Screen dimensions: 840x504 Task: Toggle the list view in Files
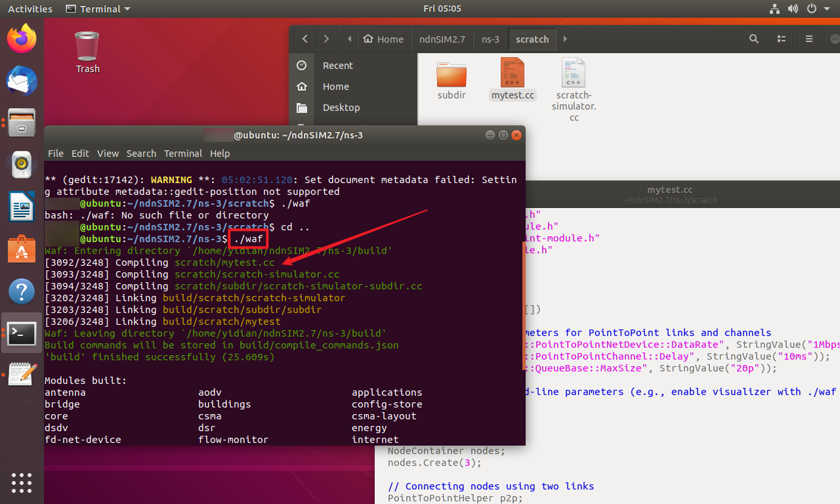pos(781,39)
